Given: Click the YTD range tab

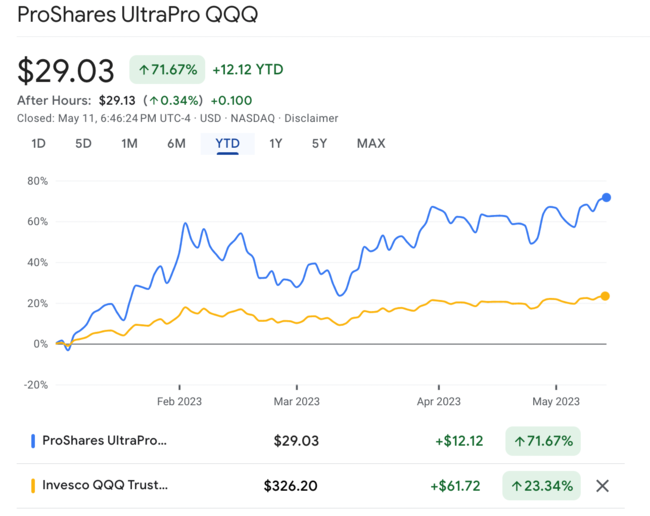Looking at the screenshot, I should click(228, 144).
